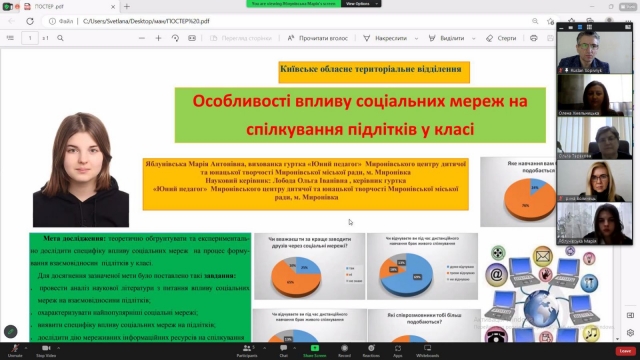Screen dimensions: 640x360
Task: Click the PDF page number field
Action: click(x=30, y=38)
